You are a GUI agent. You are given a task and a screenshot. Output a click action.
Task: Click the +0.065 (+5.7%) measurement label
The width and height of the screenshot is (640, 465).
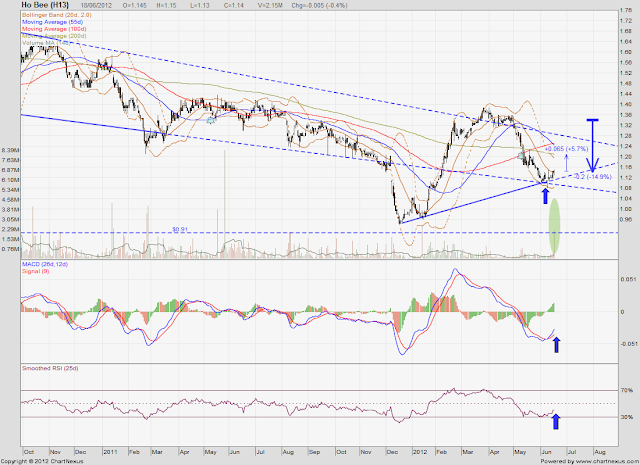(x=567, y=149)
